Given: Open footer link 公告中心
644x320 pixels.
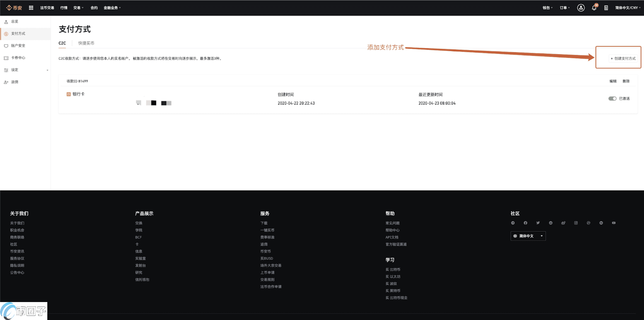Looking at the screenshot, I should pos(17,273).
